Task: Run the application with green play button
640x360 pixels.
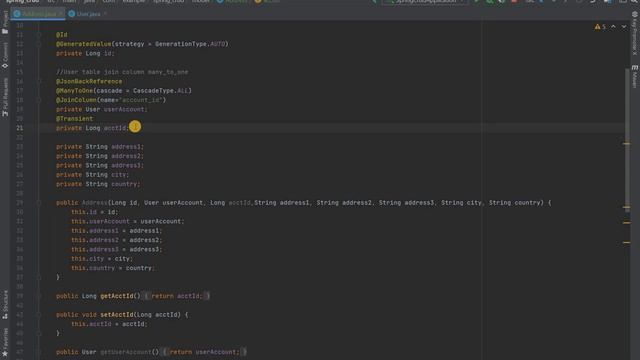Action: (x=476, y=2)
